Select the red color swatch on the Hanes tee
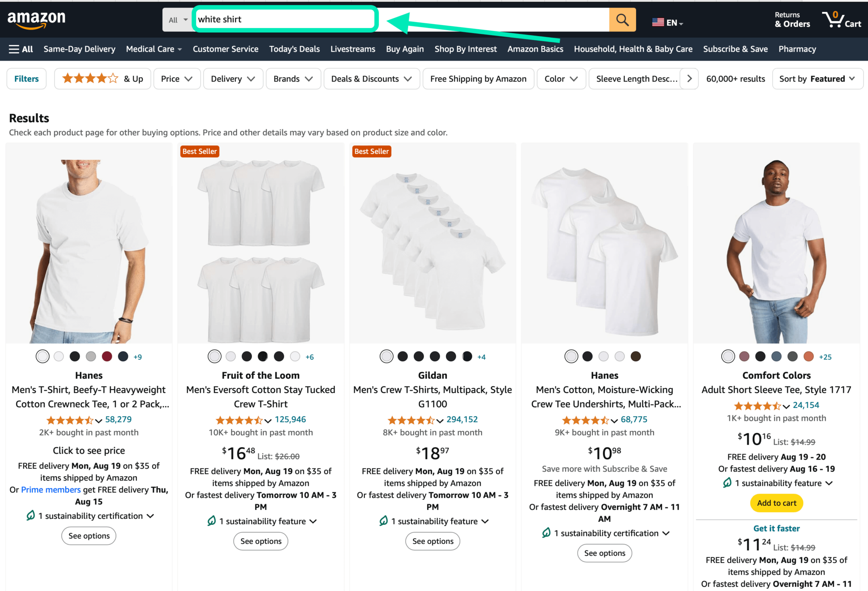Viewport: 868px width, 591px height. point(107,356)
